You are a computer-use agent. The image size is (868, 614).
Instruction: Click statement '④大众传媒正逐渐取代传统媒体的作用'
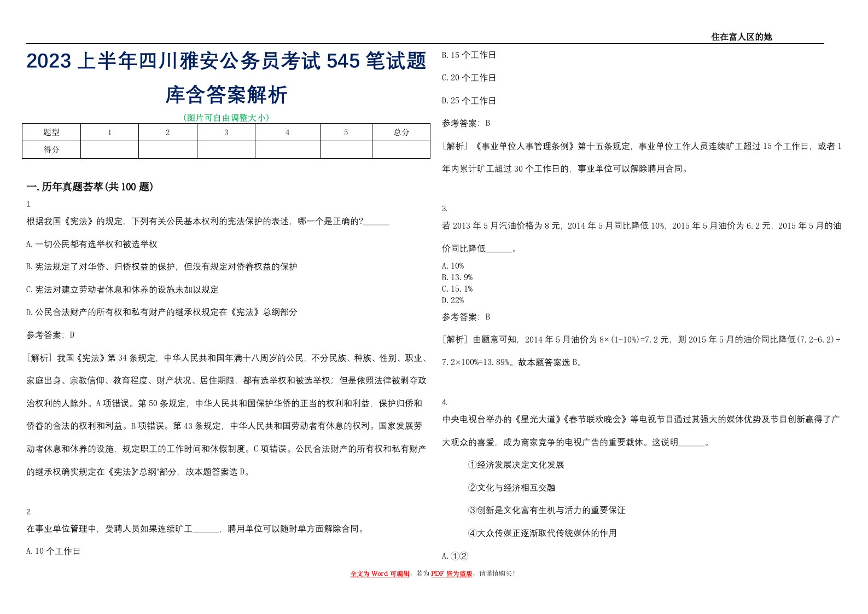tap(543, 534)
